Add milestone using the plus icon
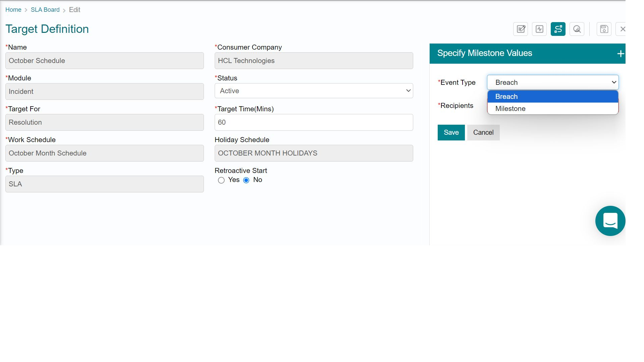 [621, 54]
